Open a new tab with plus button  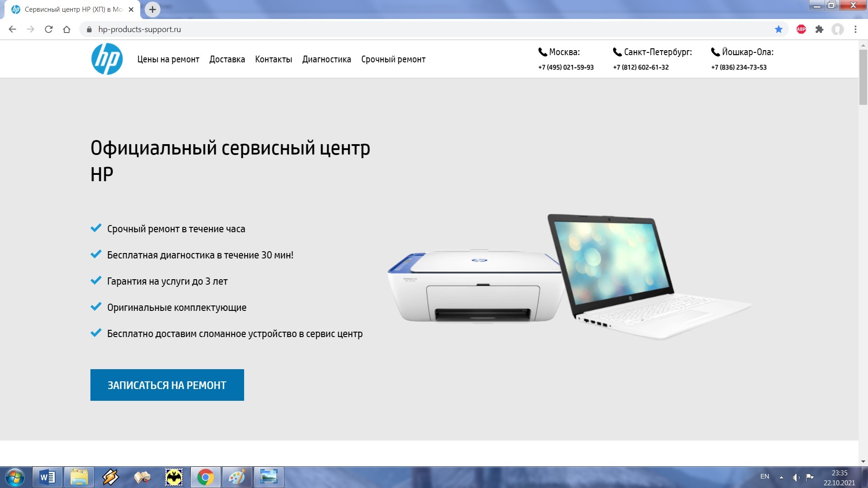click(x=152, y=9)
